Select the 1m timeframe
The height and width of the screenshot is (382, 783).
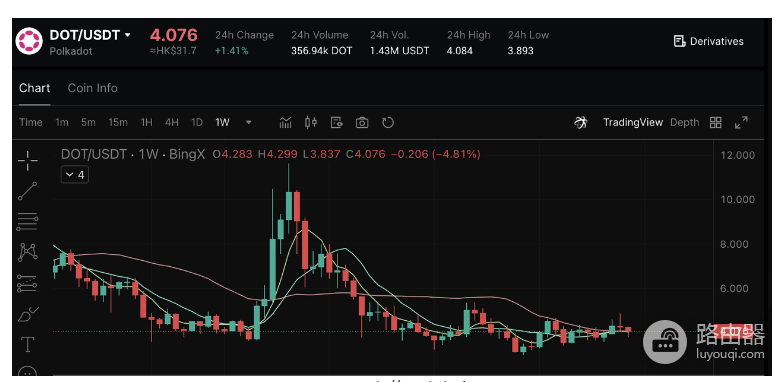click(x=61, y=122)
